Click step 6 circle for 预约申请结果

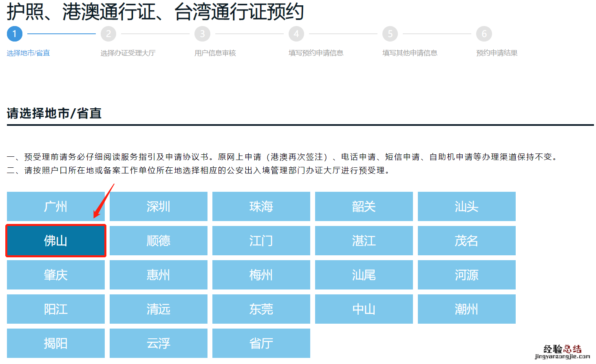(484, 34)
